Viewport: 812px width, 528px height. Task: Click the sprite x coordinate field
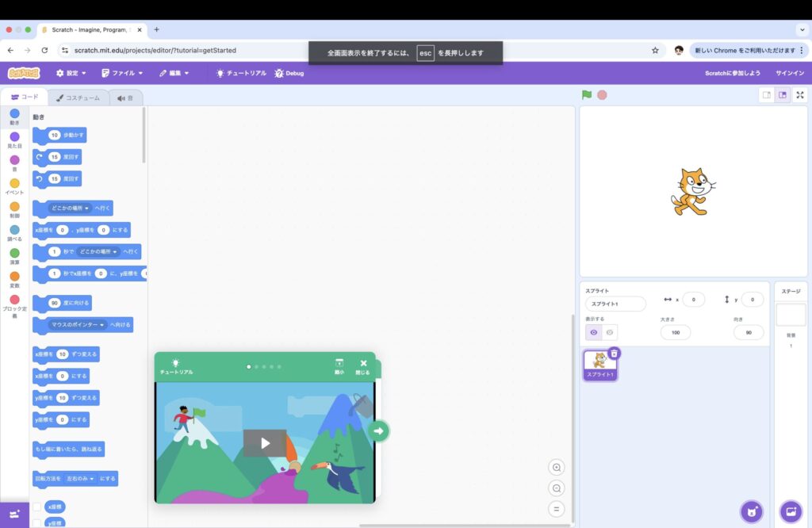pyautogui.click(x=693, y=299)
